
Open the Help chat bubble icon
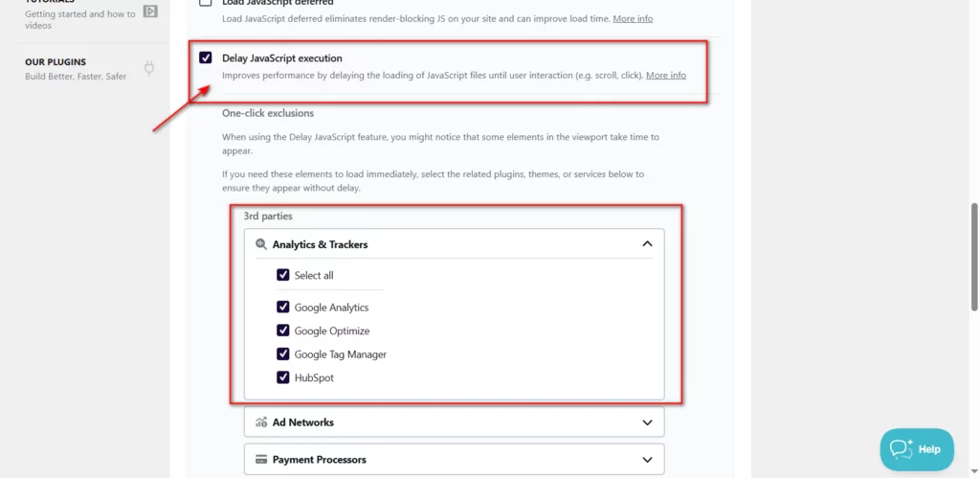902,449
